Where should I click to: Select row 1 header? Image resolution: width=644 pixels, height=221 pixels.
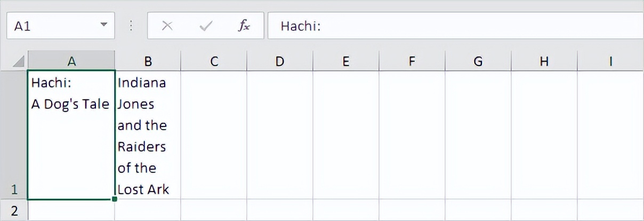[14, 136]
